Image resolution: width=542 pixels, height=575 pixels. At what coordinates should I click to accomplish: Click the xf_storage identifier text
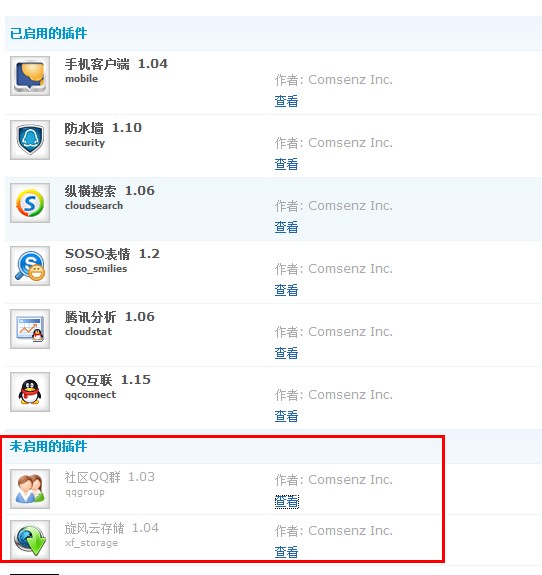91,543
